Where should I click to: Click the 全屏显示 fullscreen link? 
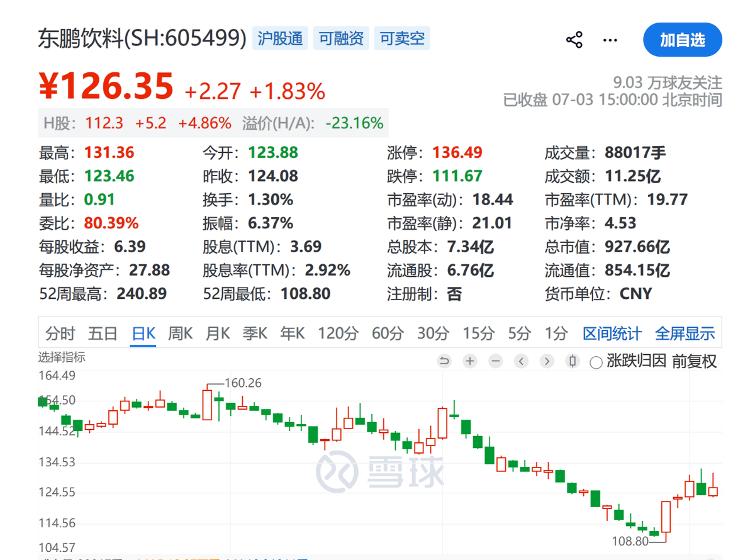685,333
